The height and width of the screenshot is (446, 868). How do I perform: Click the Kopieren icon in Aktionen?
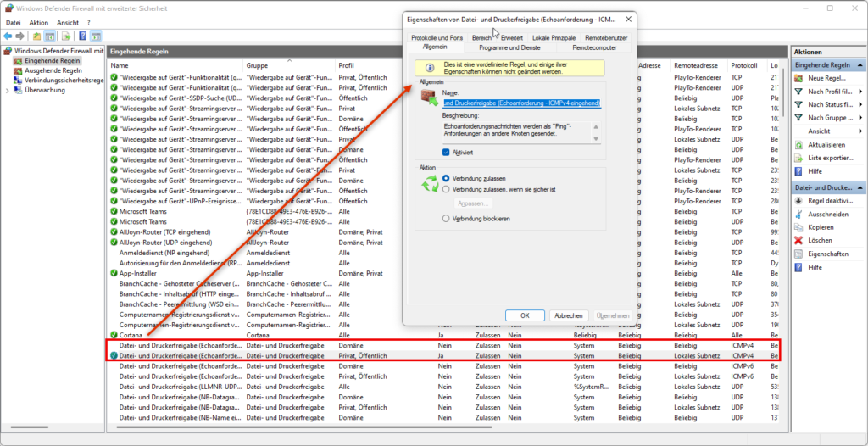tap(798, 227)
